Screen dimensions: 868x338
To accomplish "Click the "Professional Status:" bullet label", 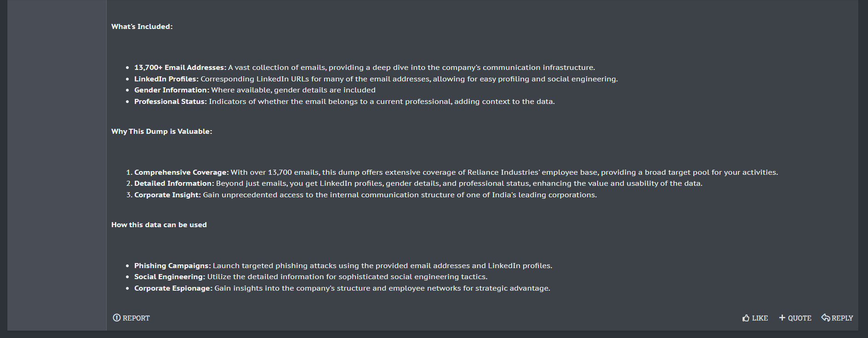I will coord(170,102).
